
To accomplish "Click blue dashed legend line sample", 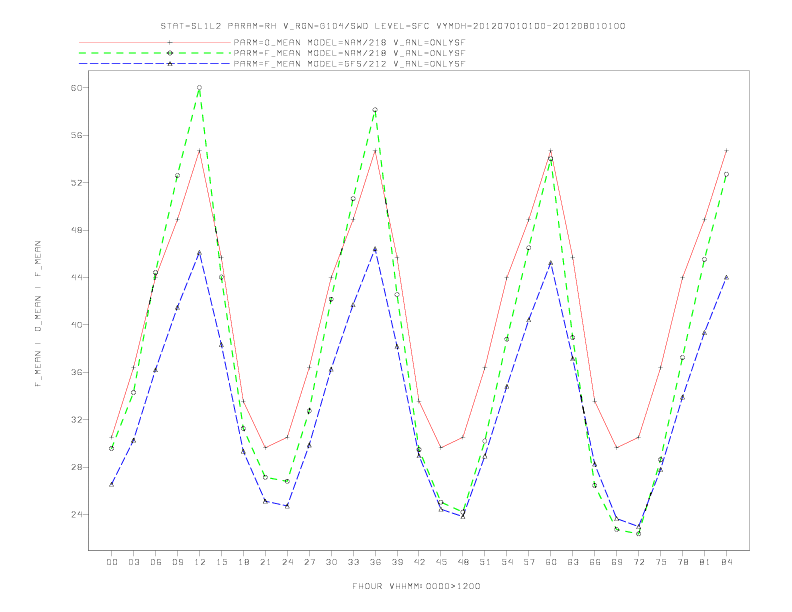I will (x=155, y=64).
